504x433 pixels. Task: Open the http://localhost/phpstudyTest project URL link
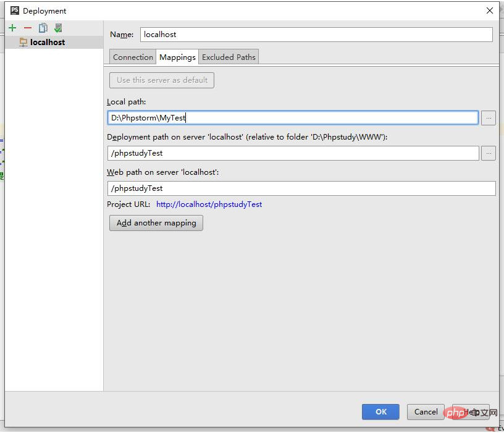point(209,204)
